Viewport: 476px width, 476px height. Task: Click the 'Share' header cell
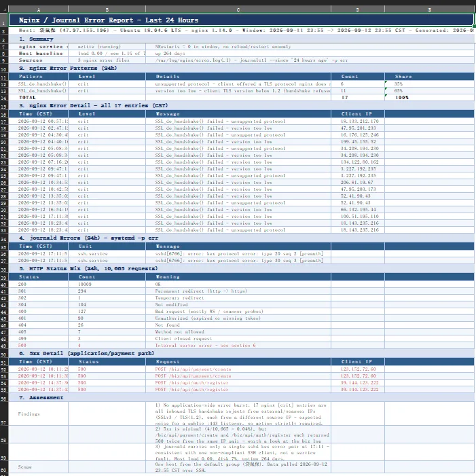[429, 77]
